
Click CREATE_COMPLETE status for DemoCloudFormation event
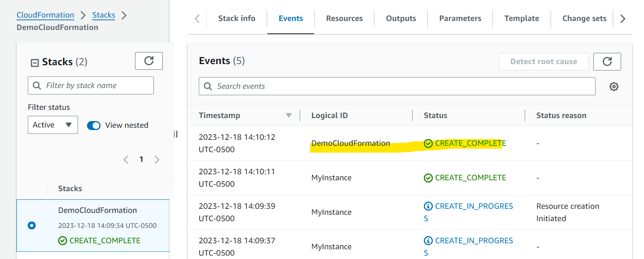coord(465,143)
